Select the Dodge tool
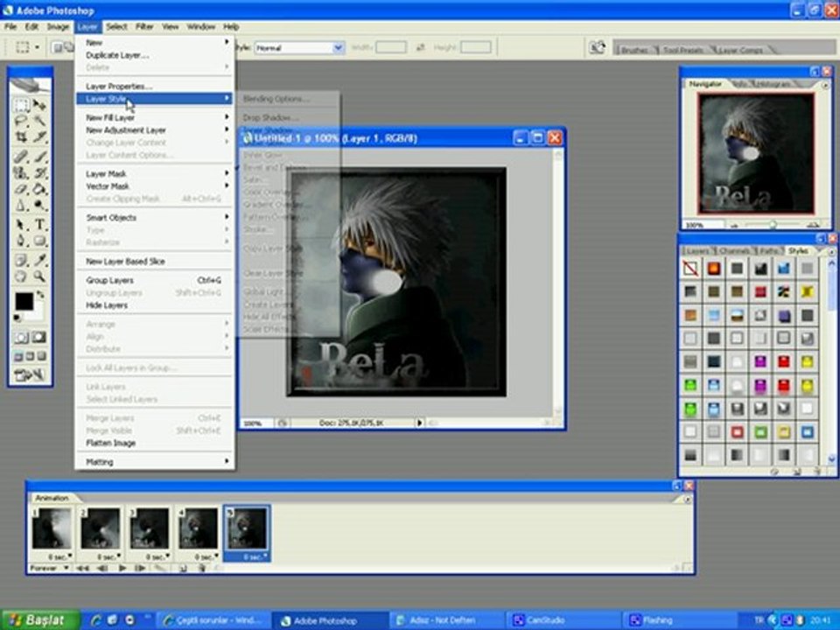This screenshot has width=840, height=630. coord(39,205)
